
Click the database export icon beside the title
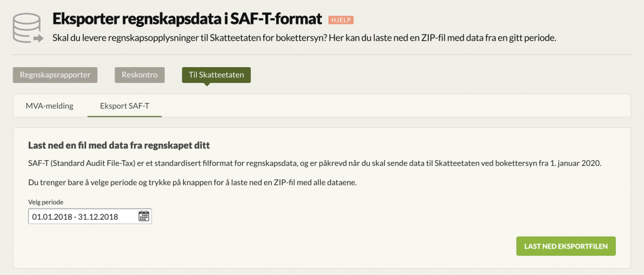point(28,28)
